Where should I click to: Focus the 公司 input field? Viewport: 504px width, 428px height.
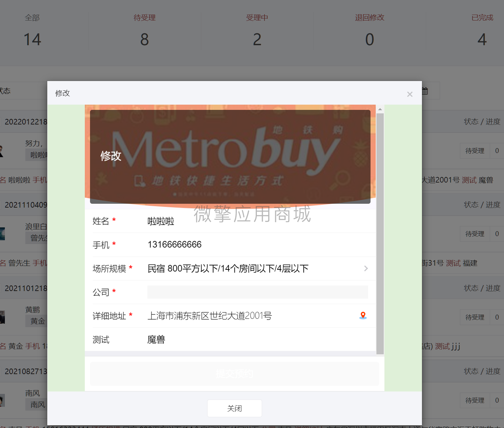258,292
